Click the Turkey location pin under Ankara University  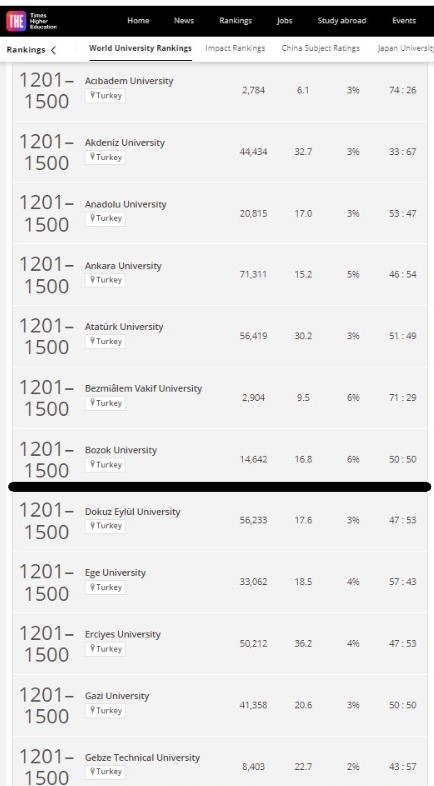point(92,280)
